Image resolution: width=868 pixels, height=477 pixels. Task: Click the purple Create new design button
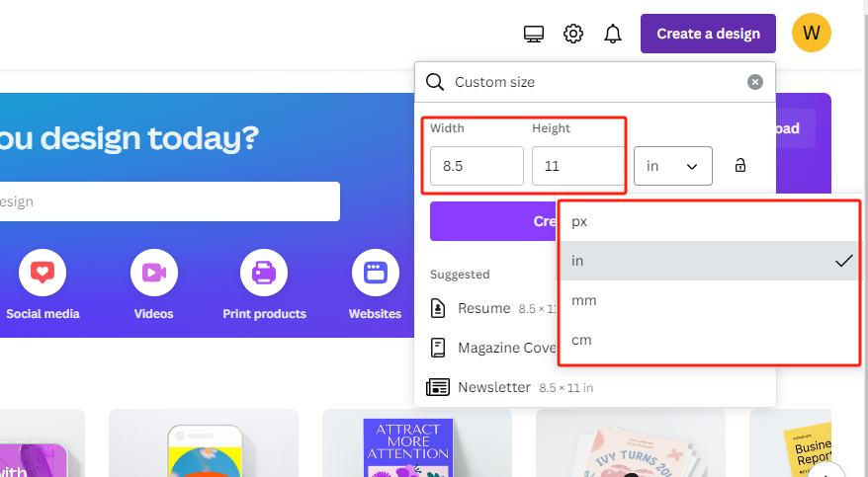coord(493,221)
